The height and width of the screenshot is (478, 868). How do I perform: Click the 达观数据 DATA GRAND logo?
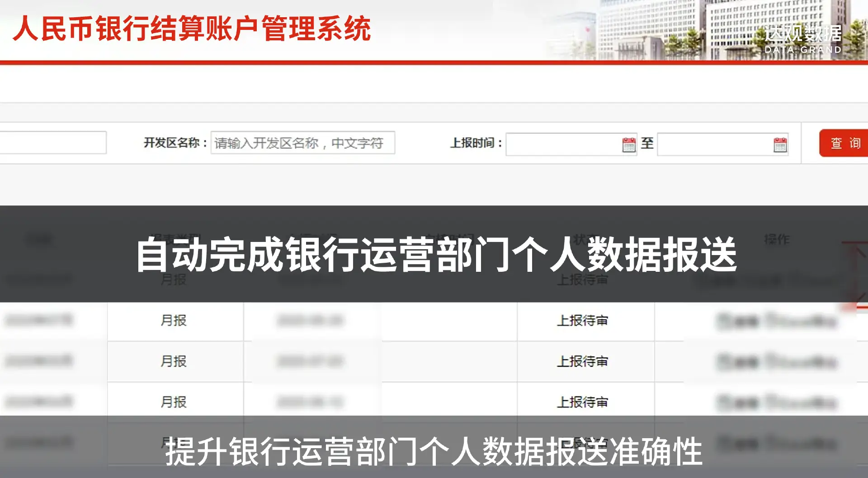[x=803, y=39]
